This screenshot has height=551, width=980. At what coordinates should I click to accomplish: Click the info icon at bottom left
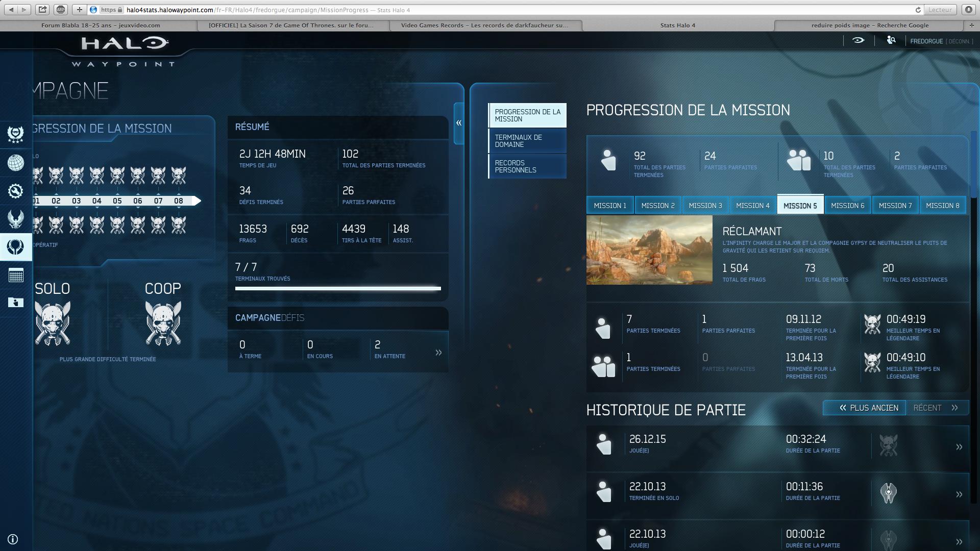point(13,539)
